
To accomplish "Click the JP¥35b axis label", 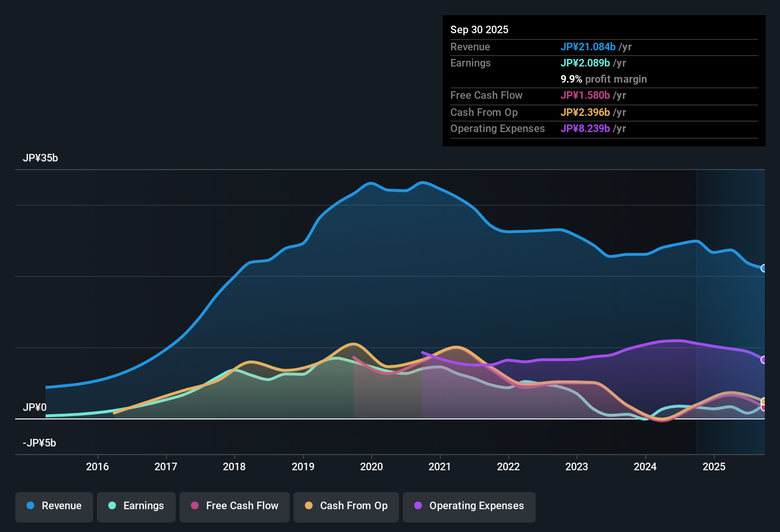I will [x=41, y=158].
